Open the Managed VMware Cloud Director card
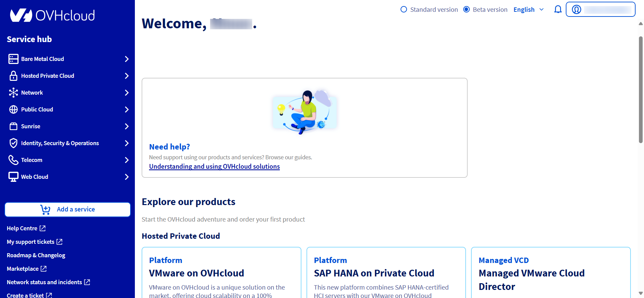This screenshot has height=298, width=644. pos(551,273)
